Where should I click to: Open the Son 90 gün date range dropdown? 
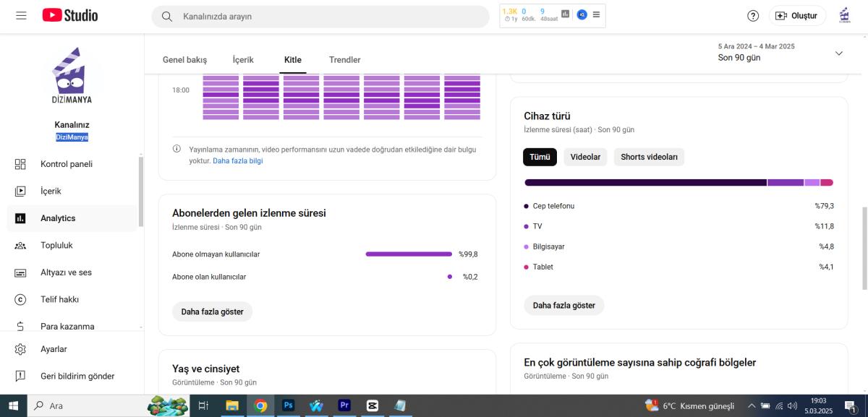point(780,52)
